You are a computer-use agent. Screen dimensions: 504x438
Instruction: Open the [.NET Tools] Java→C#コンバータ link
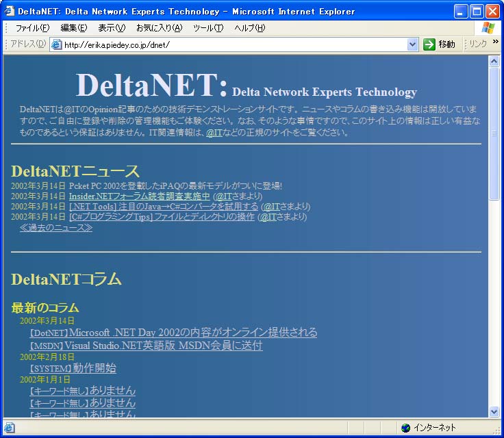click(164, 206)
